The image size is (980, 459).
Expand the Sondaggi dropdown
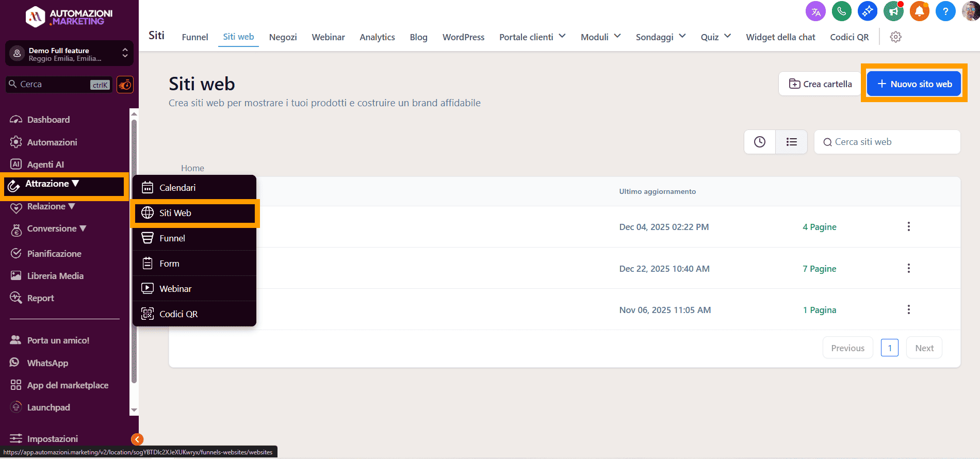pos(661,37)
